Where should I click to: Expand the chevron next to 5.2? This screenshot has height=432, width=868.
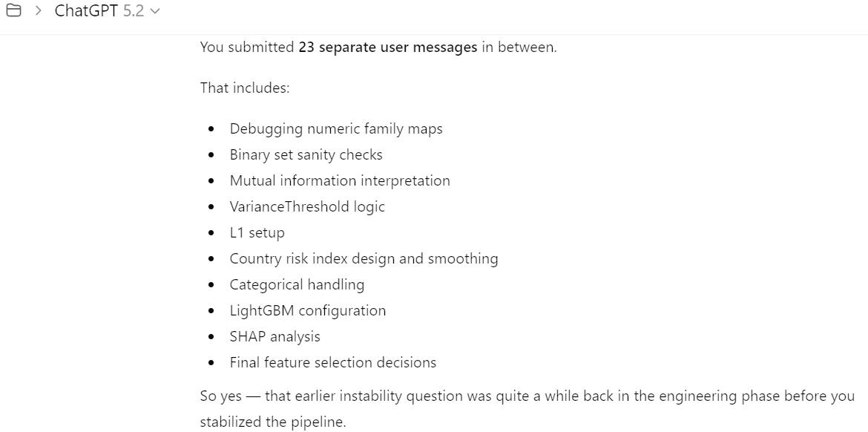155,12
